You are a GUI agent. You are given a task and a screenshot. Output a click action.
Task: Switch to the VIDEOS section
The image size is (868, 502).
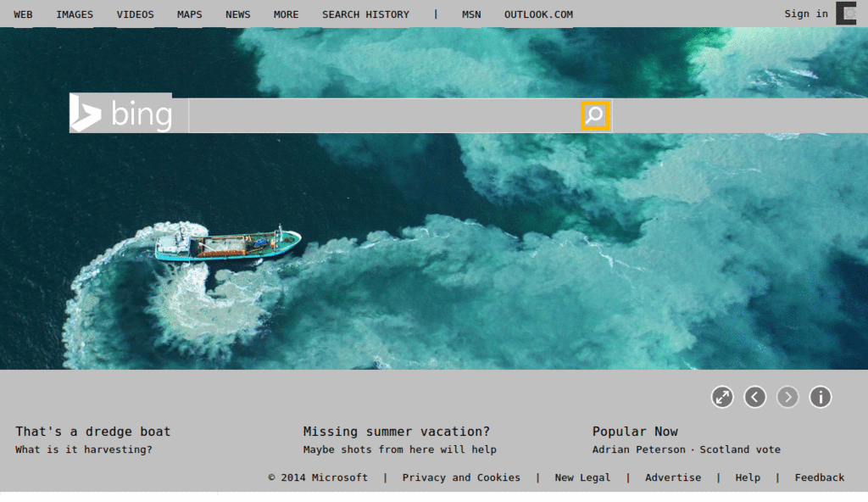[135, 14]
